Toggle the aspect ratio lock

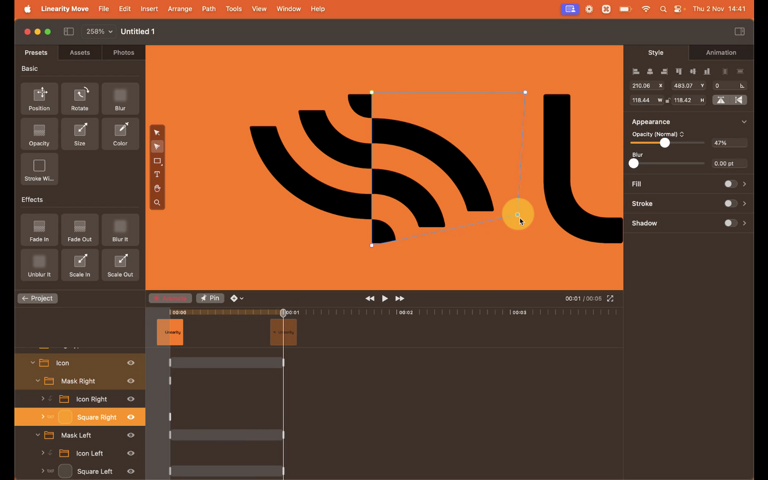coord(668,100)
